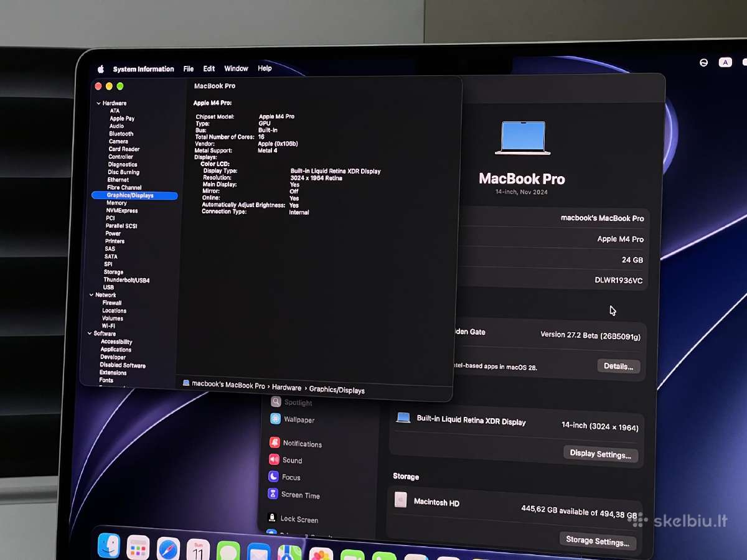This screenshot has width=747, height=560.
Task: Click the Notifications bell icon in Settings
Action: 275,442
